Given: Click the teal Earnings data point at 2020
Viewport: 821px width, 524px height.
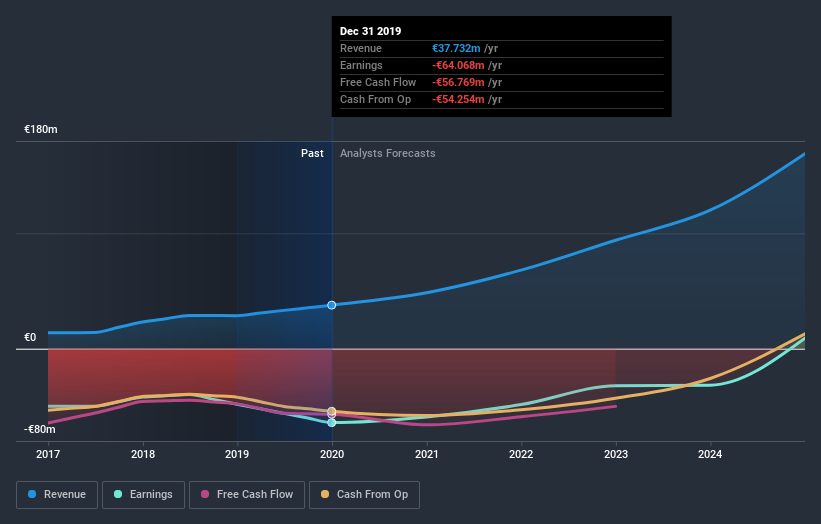Looking at the screenshot, I should point(331,422).
